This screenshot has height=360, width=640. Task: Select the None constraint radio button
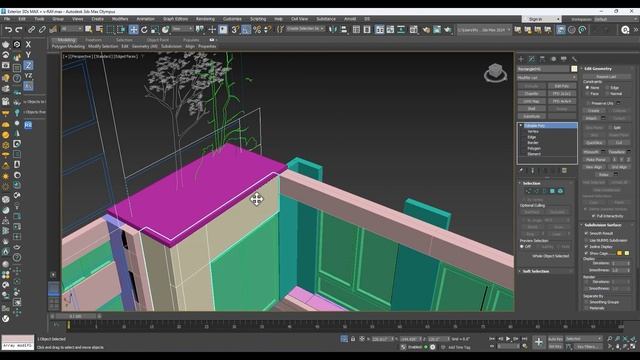point(587,88)
